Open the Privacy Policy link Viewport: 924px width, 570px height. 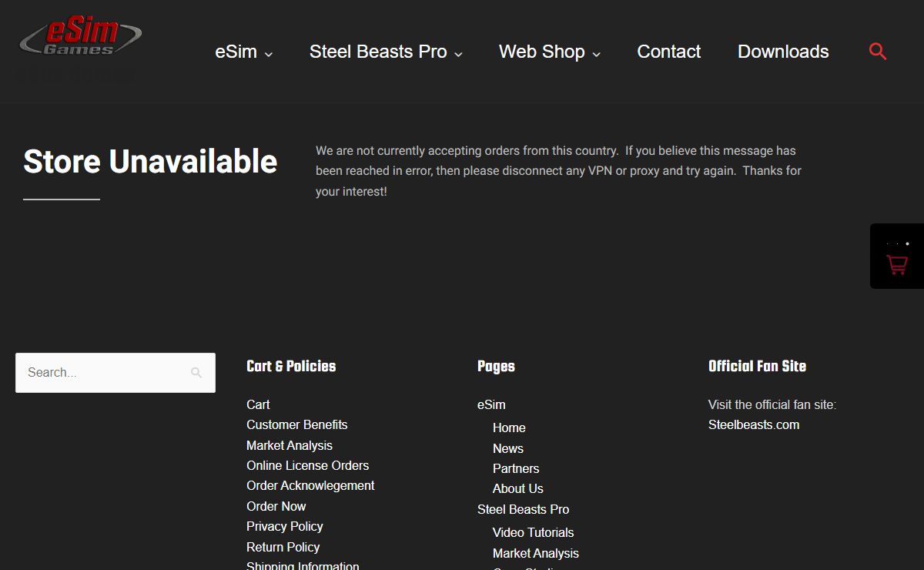click(284, 526)
